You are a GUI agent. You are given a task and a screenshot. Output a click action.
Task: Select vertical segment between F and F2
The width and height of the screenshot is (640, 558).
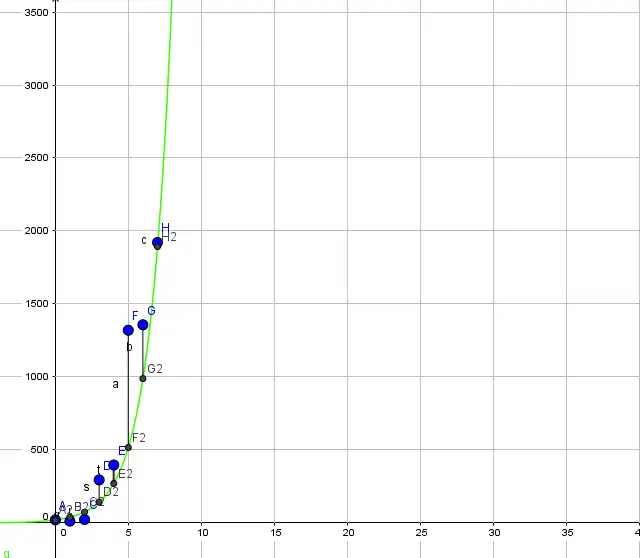[x=128, y=390]
